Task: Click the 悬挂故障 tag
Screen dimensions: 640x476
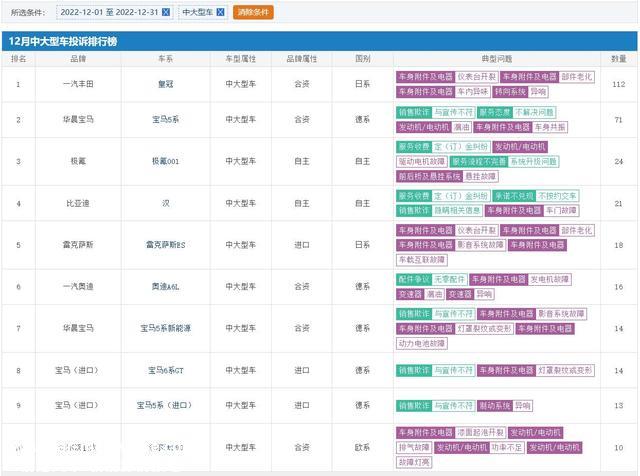Action: coord(480,177)
